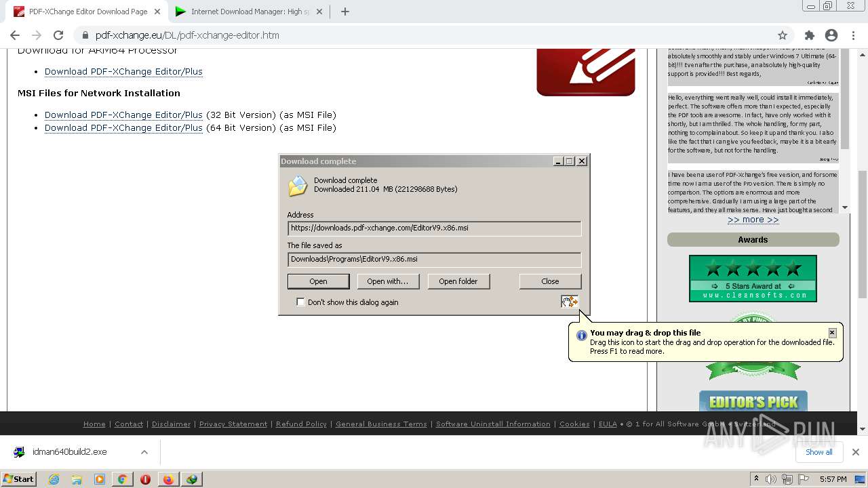Click the info icon in the tooltip balloon
Image resolution: width=868 pixels, height=488 pixels.
point(581,335)
